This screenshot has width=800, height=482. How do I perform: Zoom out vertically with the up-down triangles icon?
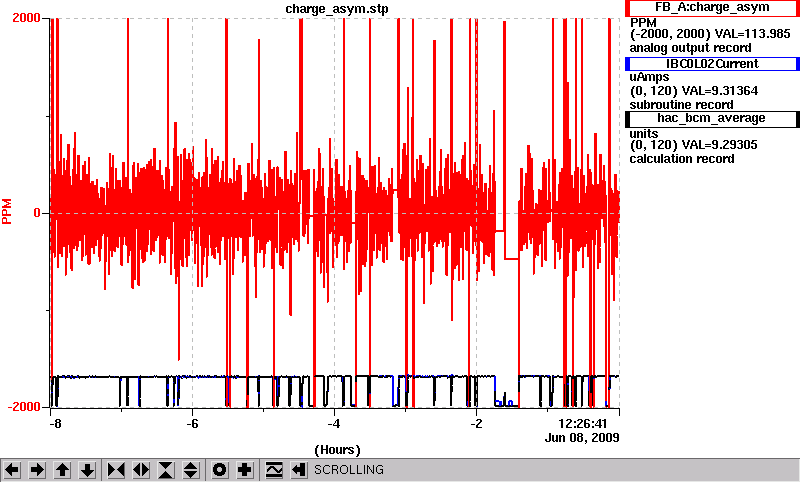click(x=191, y=470)
